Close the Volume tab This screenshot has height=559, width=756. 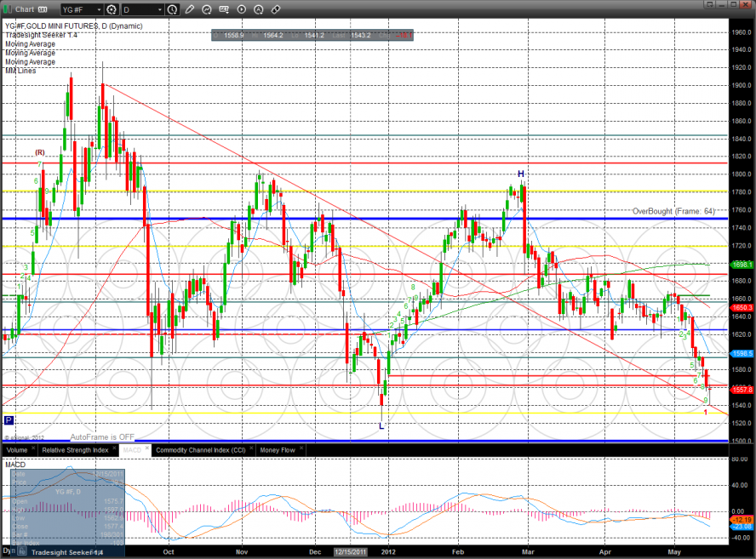(35, 448)
